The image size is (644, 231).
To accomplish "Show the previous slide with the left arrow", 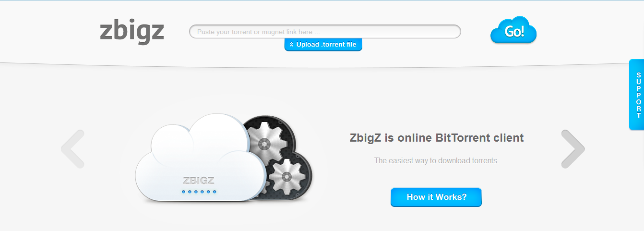I will point(73,149).
